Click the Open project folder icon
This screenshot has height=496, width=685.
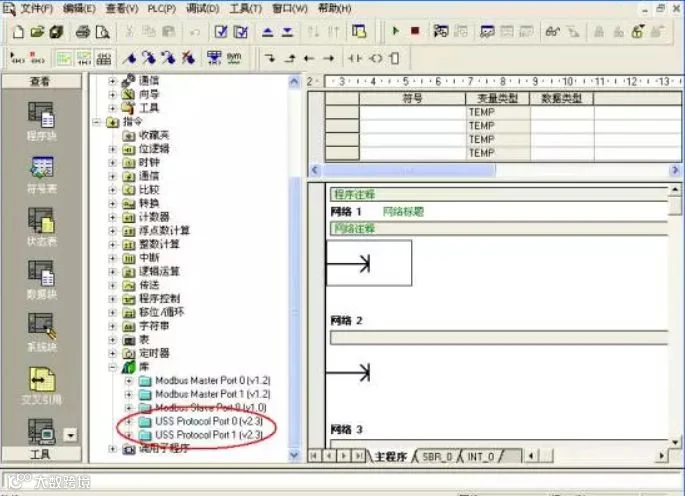pos(37,31)
